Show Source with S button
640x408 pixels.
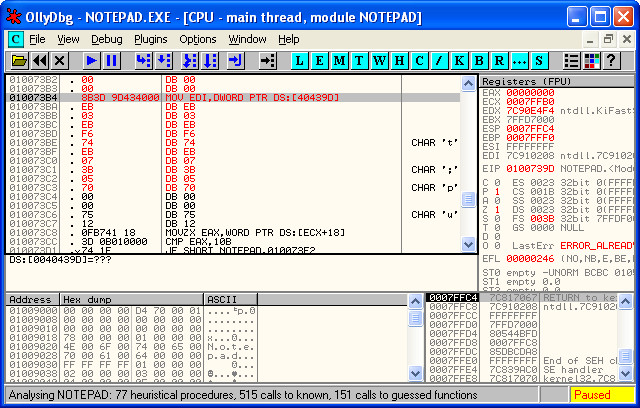click(x=539, y=61)
